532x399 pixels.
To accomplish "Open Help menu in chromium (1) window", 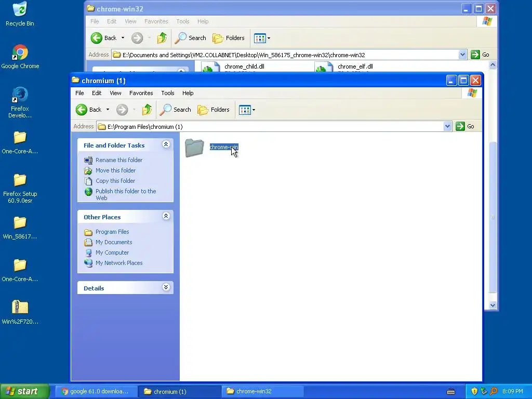I will pyautogui.click(x=188, y=93).
